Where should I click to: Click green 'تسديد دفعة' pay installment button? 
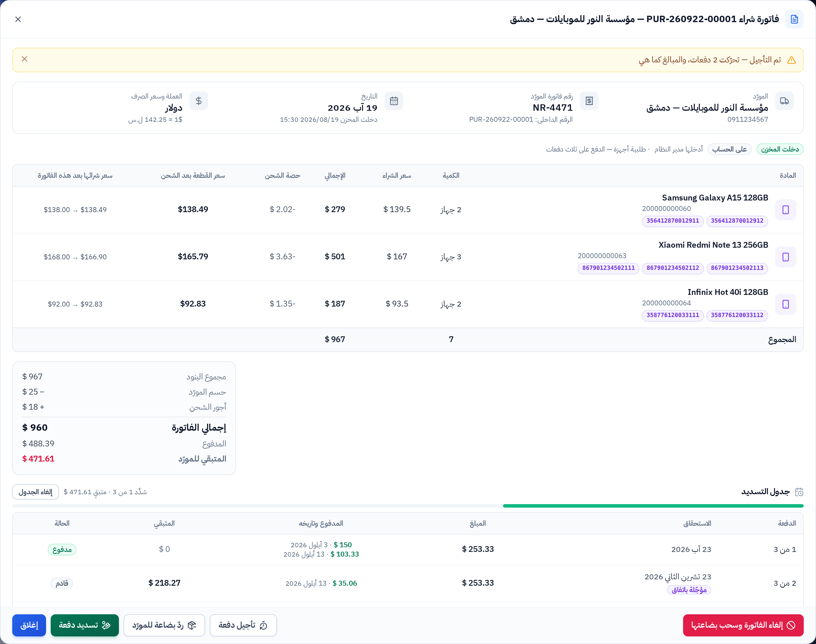point(85,625)
